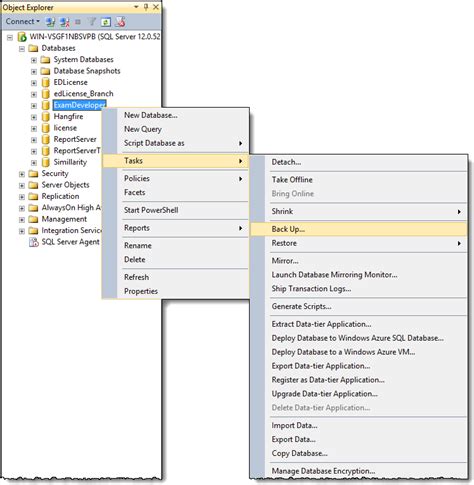Select Copy Database... menu entry
This screenshot has height=485, width=474.
(x=359, y=454)
